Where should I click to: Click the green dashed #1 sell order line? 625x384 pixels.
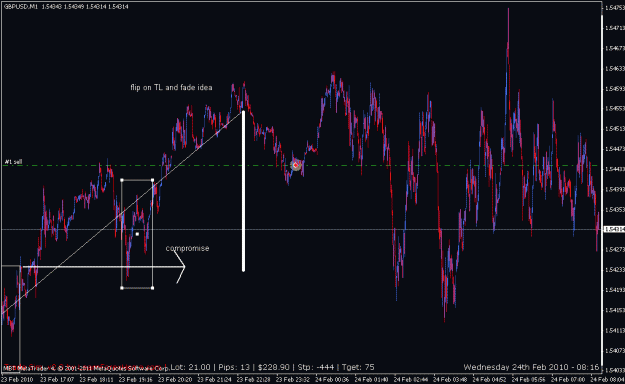point(301,165)
